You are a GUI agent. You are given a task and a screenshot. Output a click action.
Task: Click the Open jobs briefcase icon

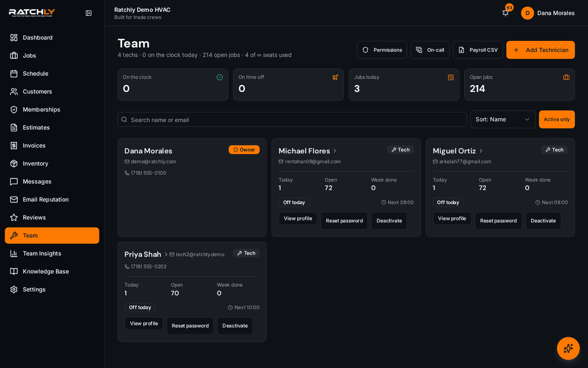point(566,77)
